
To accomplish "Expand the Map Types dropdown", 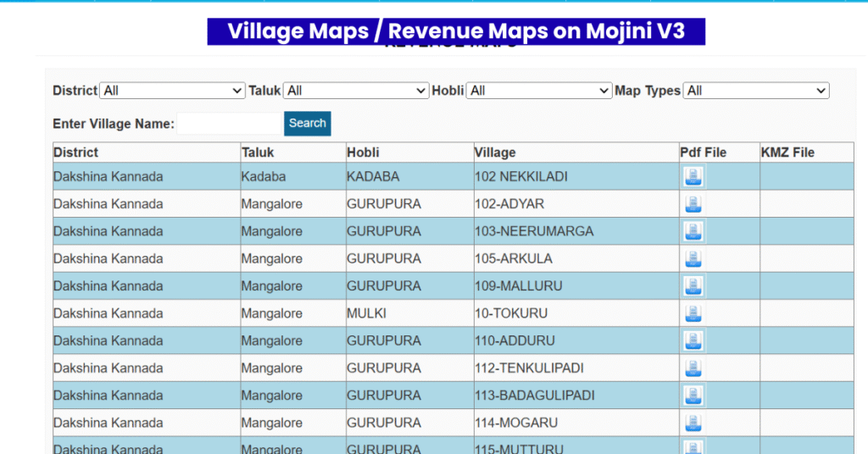I will click(756, 91).
